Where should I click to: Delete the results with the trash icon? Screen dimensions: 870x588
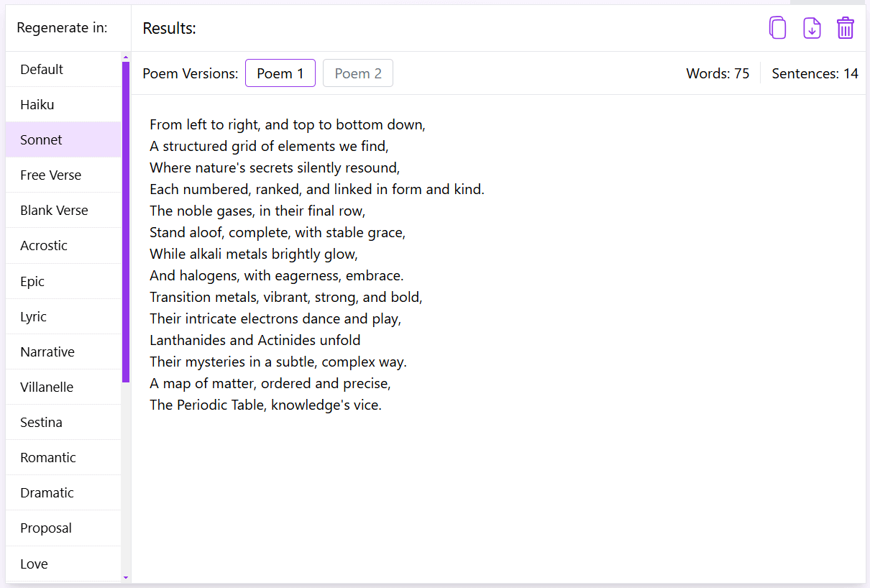coord(846,27)
